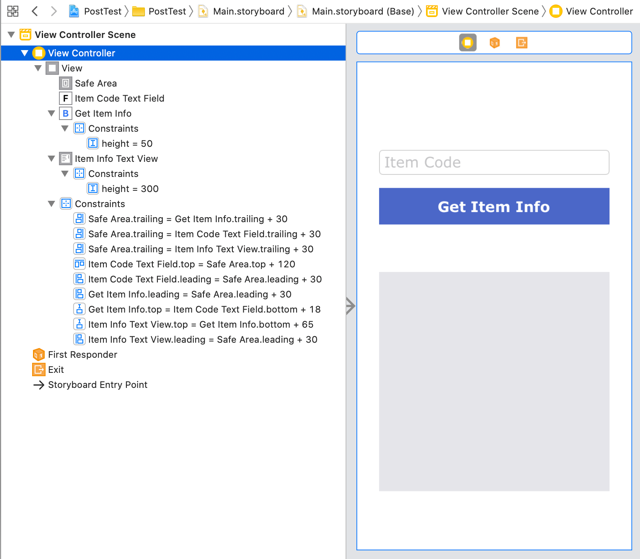640x559 pixels.
Task: Open Main.storyboard (Base) breadcrumb item
Action: (356, 11)
